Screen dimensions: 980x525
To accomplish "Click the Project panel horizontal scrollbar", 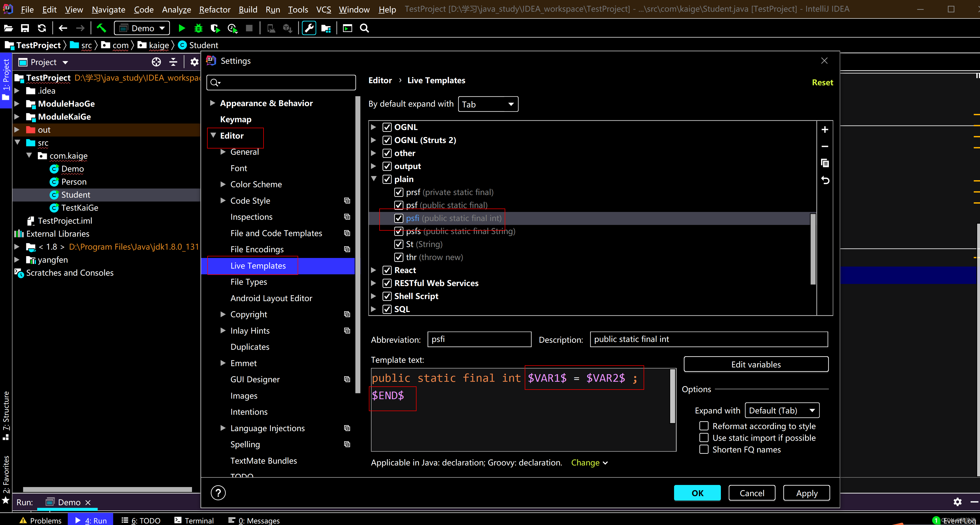I will (x=107, y=489).
